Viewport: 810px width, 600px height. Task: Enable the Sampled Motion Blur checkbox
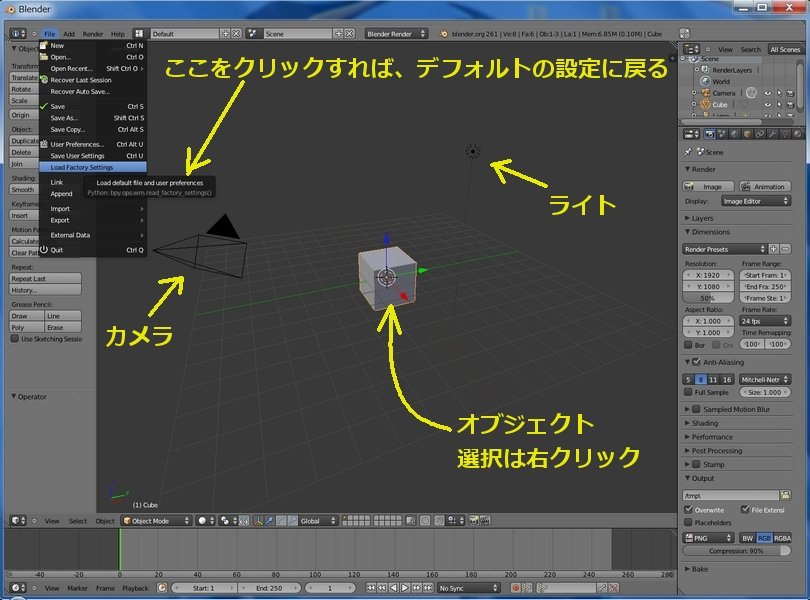pyautogui.click(x=696, y=409)
